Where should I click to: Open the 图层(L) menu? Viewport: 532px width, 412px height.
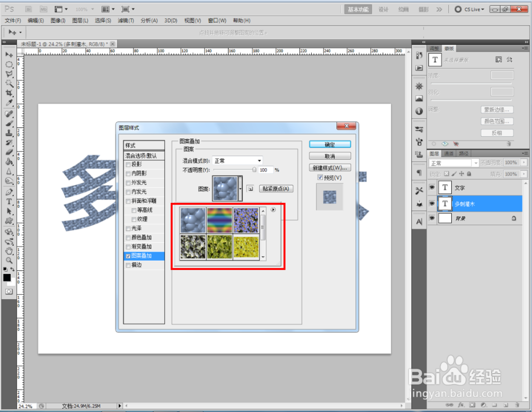coord(80,21)
